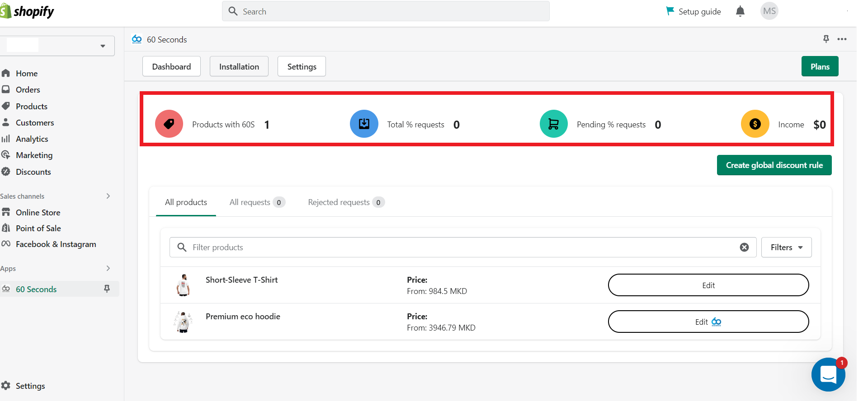Open Settings at sidebar bottom

click(30, 386)
